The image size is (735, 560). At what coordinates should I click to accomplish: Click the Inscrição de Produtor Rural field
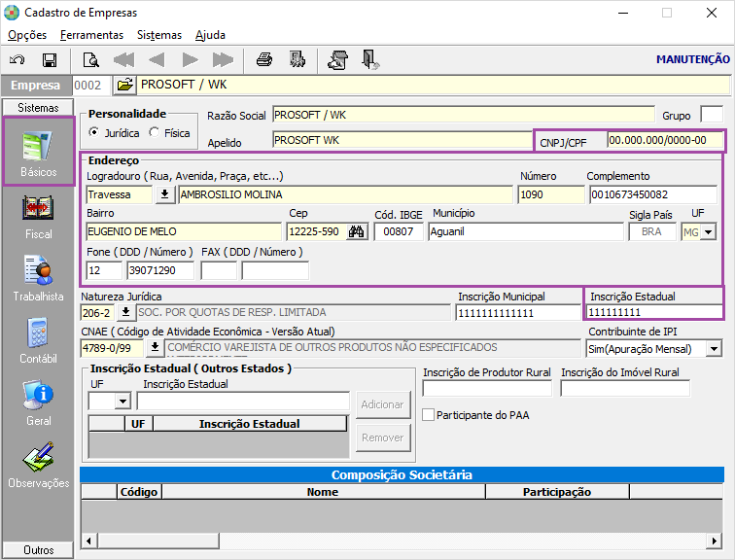[487, 388]
